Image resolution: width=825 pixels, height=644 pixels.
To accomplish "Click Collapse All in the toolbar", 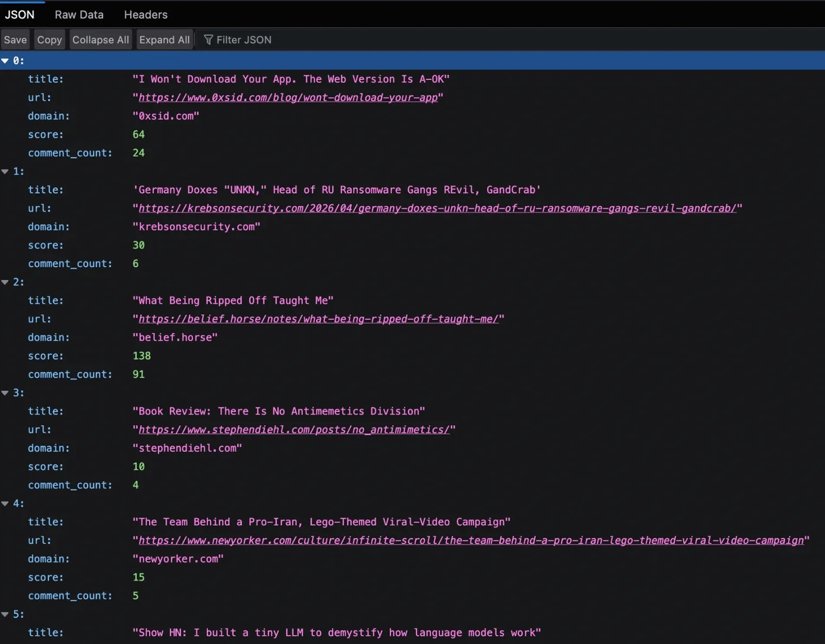I will [x=100, y=40].
